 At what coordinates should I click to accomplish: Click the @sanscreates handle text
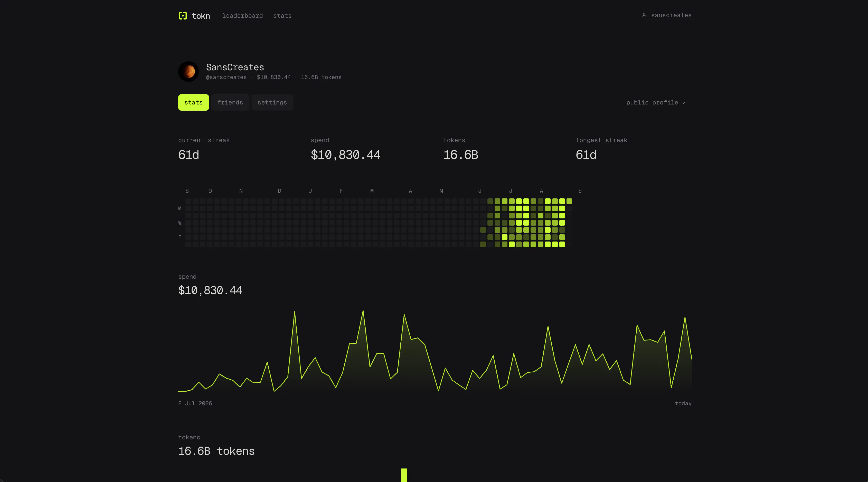[x=226, y=77]
